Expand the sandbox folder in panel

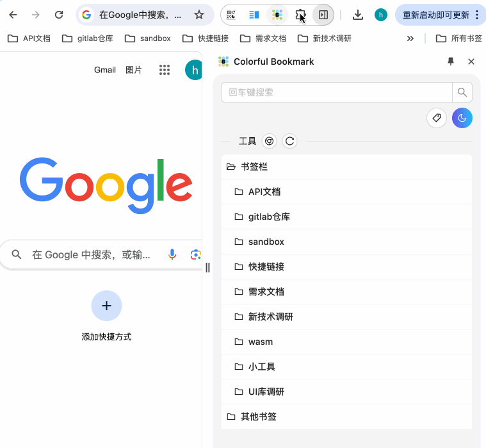pos(346,242)
